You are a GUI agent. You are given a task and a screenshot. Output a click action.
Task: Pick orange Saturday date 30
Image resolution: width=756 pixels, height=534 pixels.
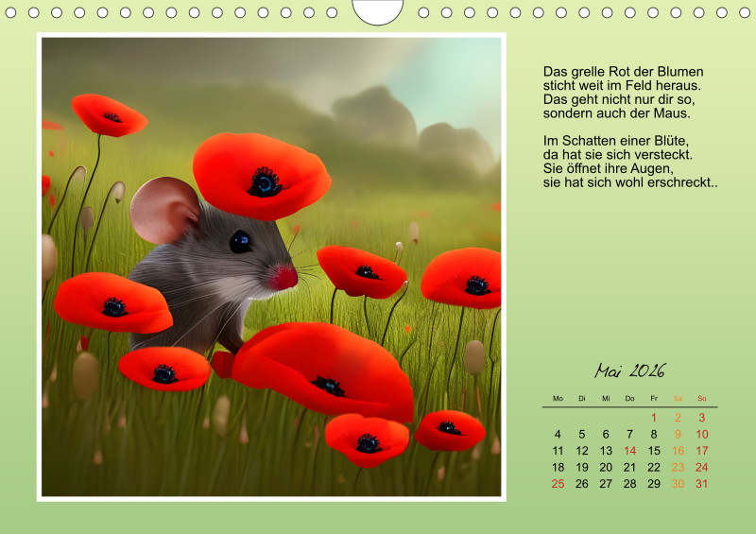(x=678, y=483)
